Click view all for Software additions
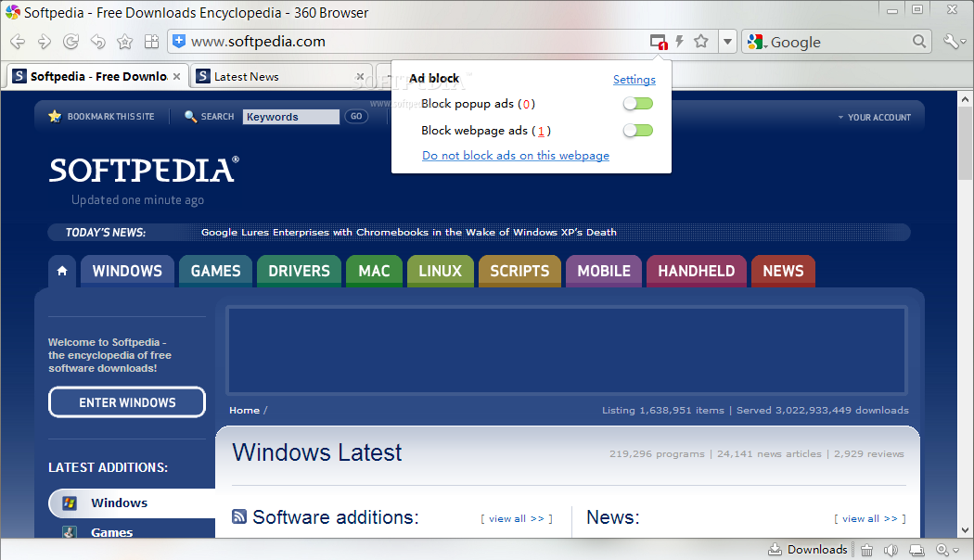The image size is (974, 560). 516,518
